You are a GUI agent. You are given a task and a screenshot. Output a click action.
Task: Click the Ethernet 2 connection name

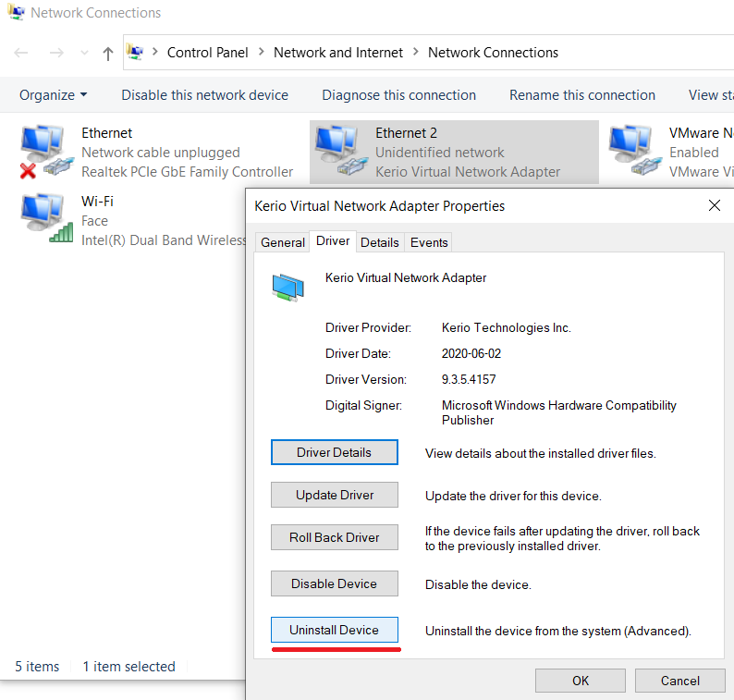click(x=406, y=133)
